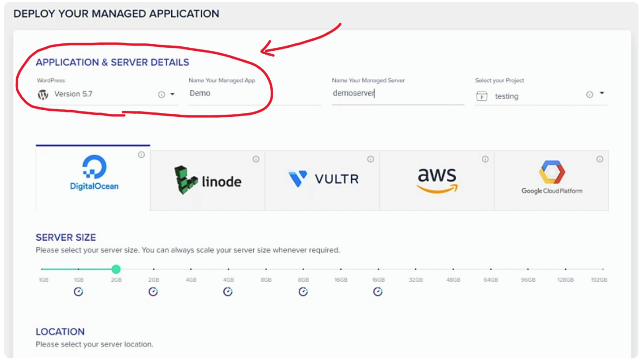Screen dimensions: 642x364
Task: Select the DigitalOcean provider tab
Action: tap(93, 178)
